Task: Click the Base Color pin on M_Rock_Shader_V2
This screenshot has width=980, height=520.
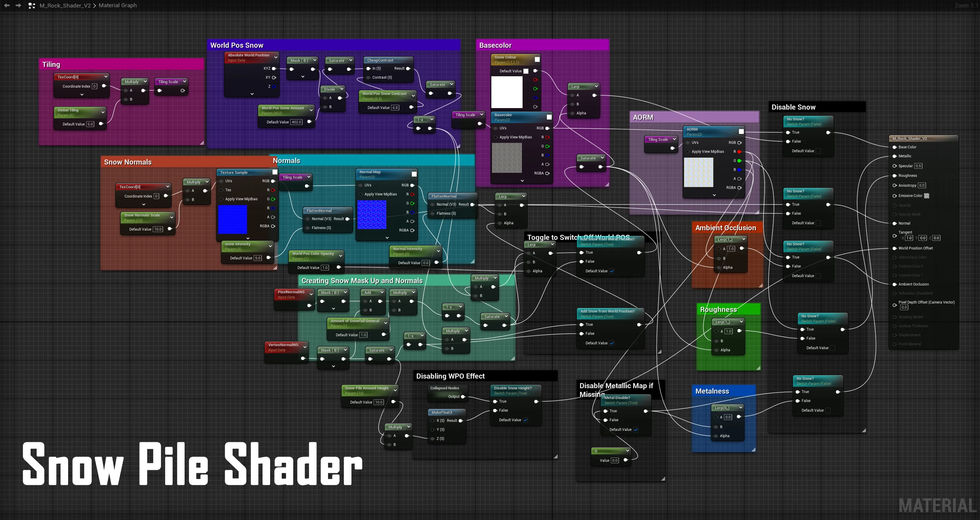Action: (x=895, y=147)
